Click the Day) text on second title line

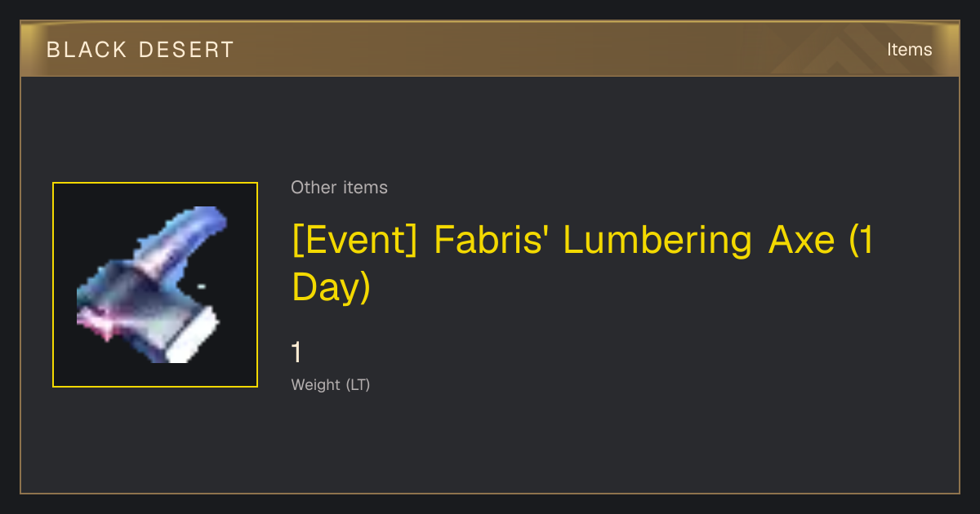click(x=332, y=288)
